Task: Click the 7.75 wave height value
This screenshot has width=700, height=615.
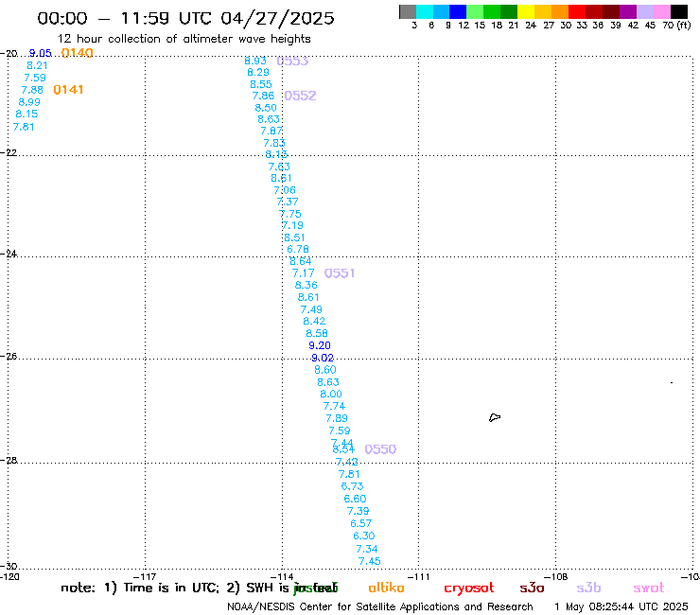Action: [290, 215]
